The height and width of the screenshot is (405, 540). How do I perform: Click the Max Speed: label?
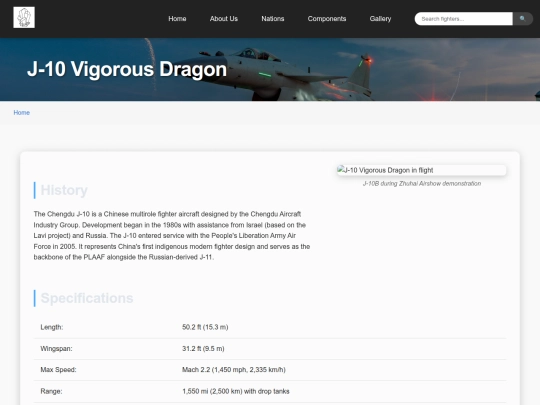58,370
